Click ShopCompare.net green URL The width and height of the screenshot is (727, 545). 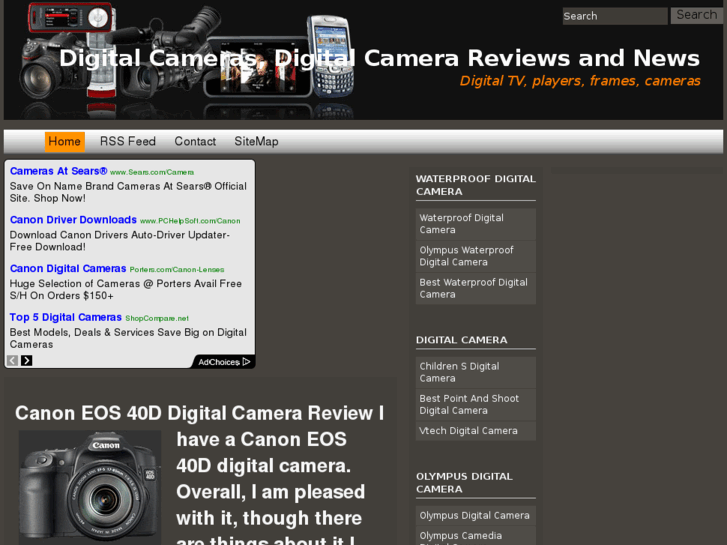(157, 318)
